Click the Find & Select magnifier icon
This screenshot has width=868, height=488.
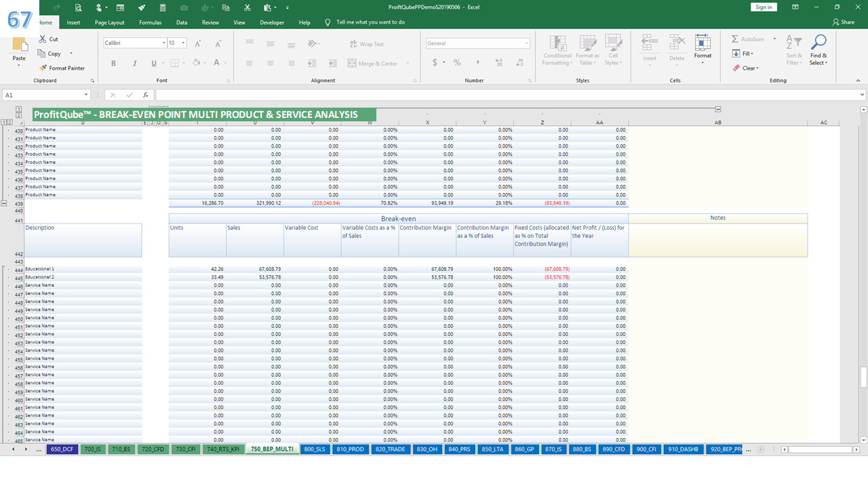click(818, 43)
